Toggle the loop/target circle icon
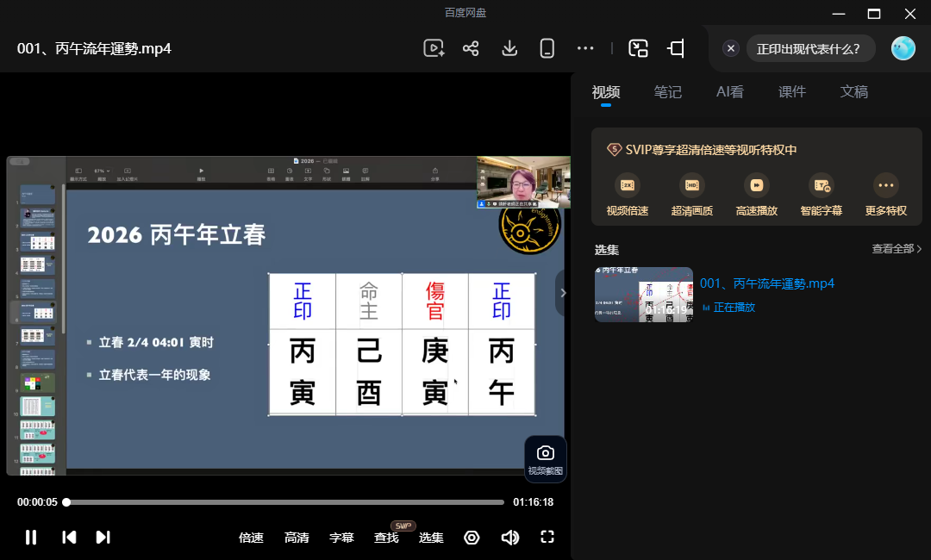 coord(472,538)
